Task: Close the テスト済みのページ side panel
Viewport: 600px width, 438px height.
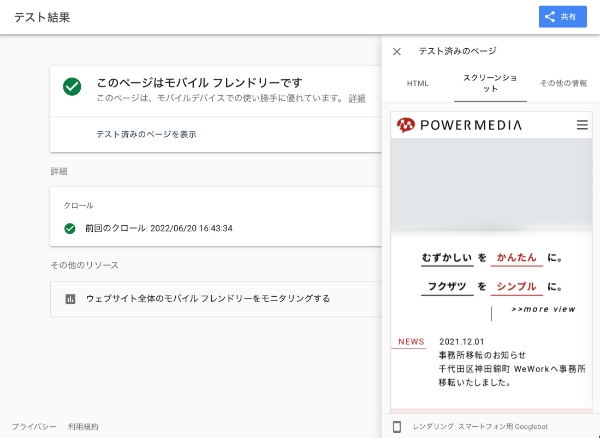Action: [x=397, y=51]
